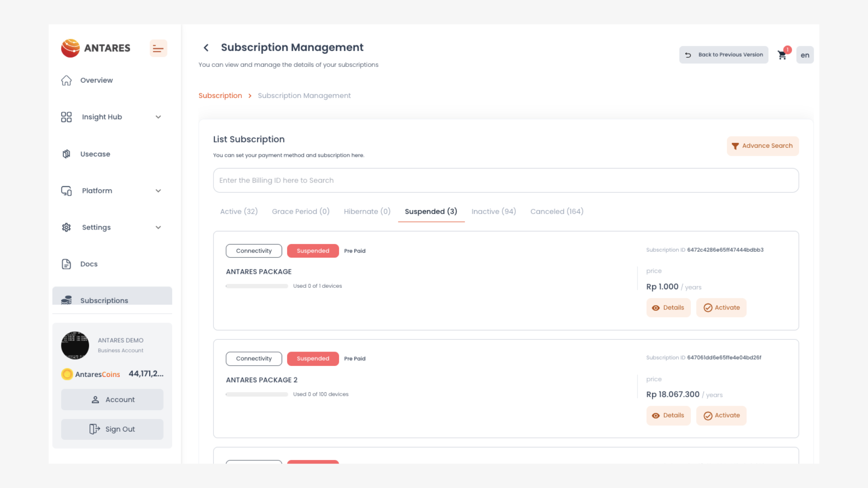Click the back arrow beside Subscription Management
Viewport: 868px width, 488px height.
(206, 47)
